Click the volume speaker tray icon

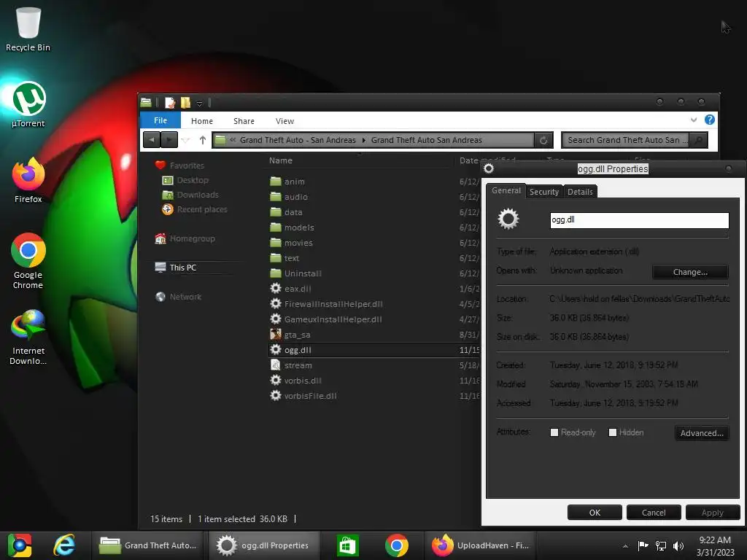point(678,546)
